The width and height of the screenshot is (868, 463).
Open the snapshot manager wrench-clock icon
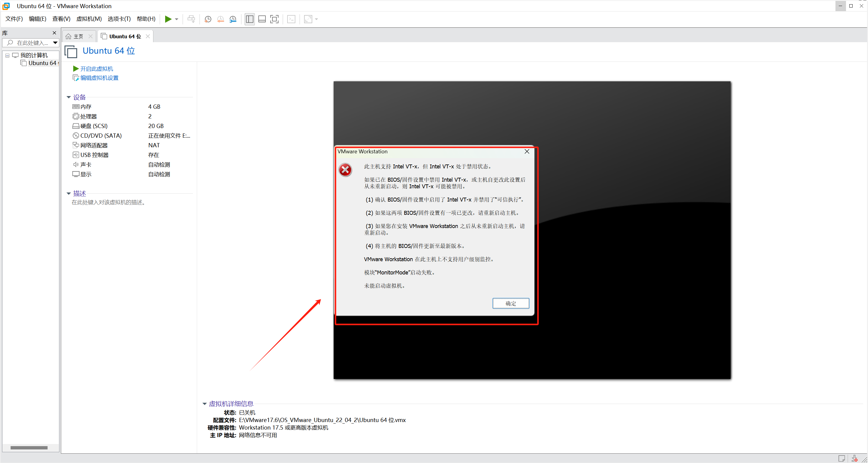coord(233,19)
